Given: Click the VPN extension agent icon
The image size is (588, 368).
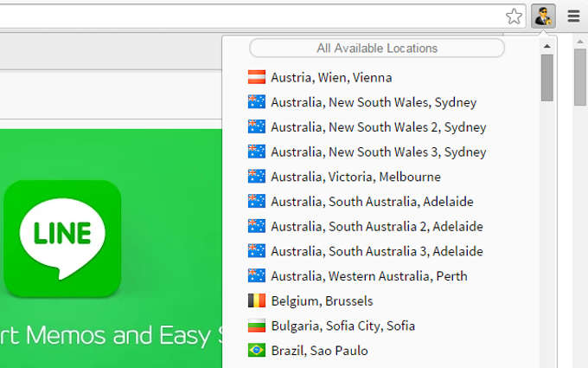Looking at the screenshot, I should 543,16.
